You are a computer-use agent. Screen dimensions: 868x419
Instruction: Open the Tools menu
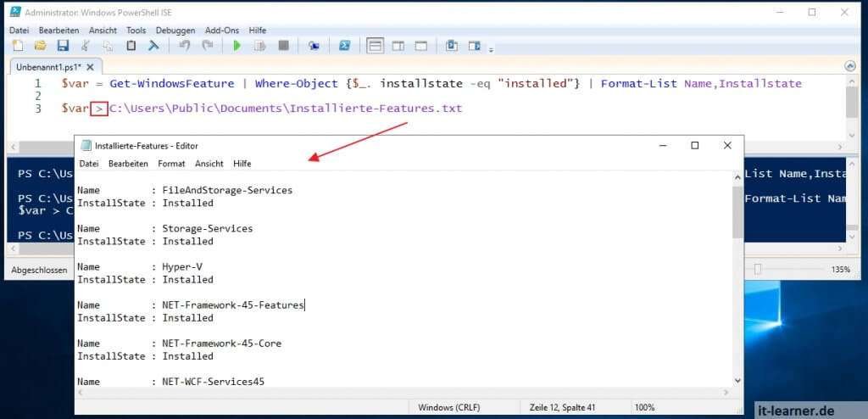[x=136, y=31]
